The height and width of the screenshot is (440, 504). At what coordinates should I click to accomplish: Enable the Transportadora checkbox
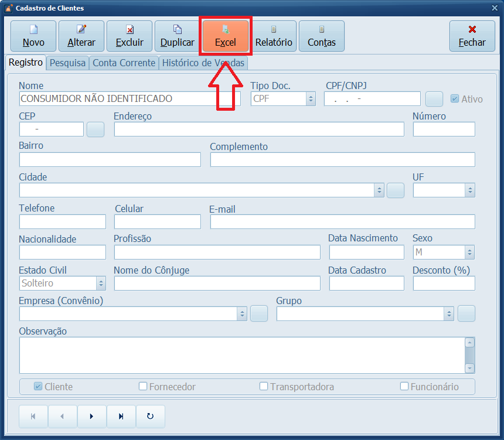pyautogui.click(x=264, y=386)
